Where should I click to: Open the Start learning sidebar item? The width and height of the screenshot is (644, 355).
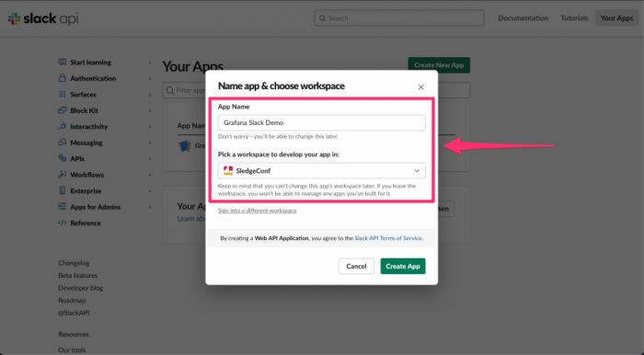tap(90, 63)
